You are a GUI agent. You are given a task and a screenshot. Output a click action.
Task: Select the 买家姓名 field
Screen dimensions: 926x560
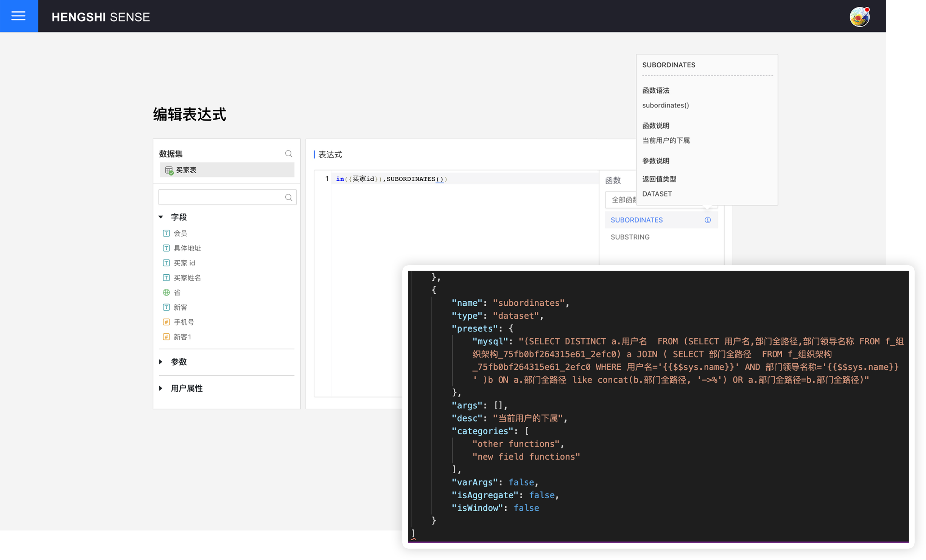click(x=187, y=278)
